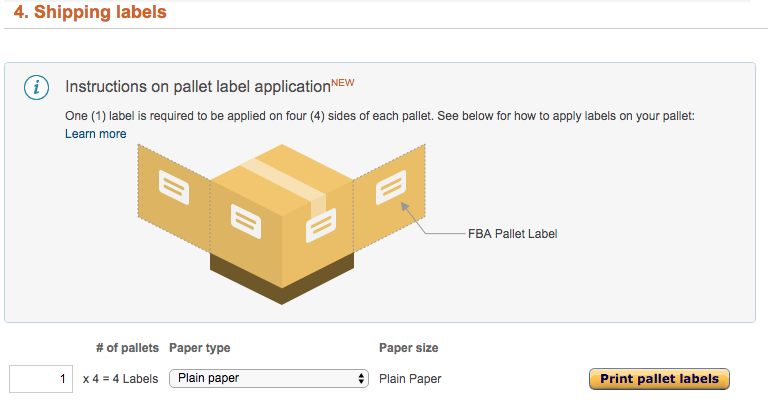Click the label icon on left pallet flap
Screen dimensions: 768x419
[174, 187]
